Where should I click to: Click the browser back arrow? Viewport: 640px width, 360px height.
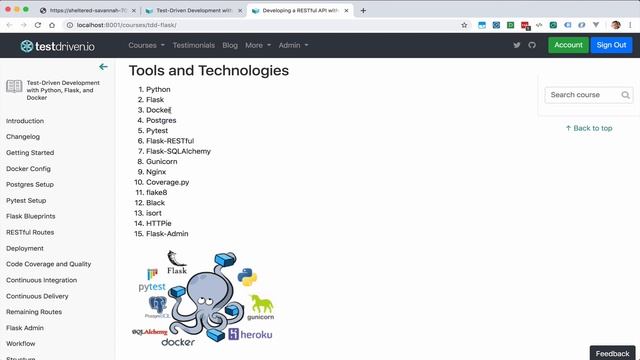coord(9,25)
